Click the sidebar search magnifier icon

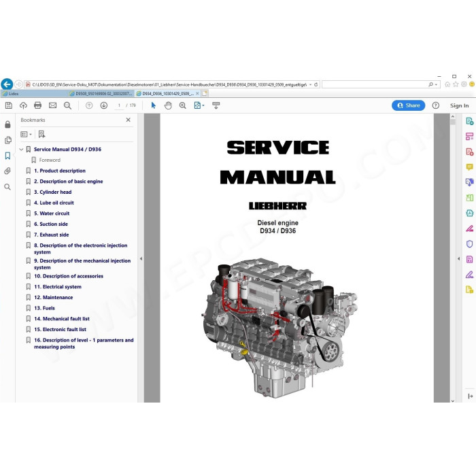(x=7, y=187)
